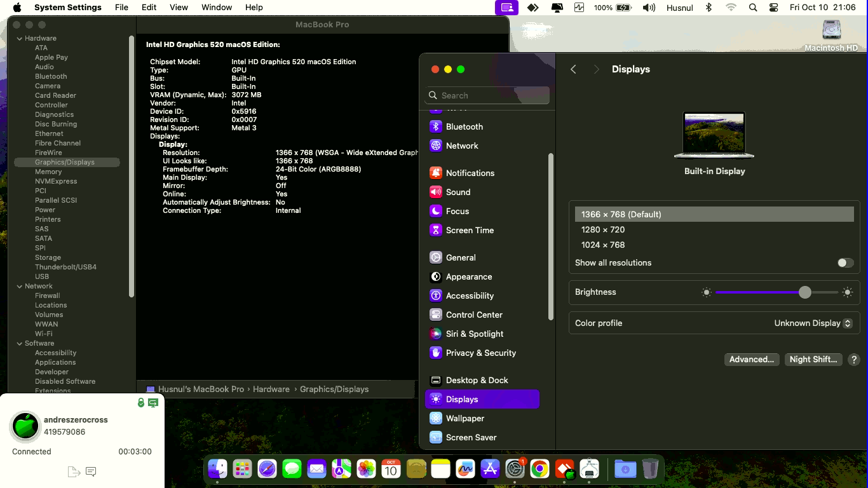This screenshot has width=868, height=488.
Task: Click System Settings icon in the Dock
Action: (515, 469)
